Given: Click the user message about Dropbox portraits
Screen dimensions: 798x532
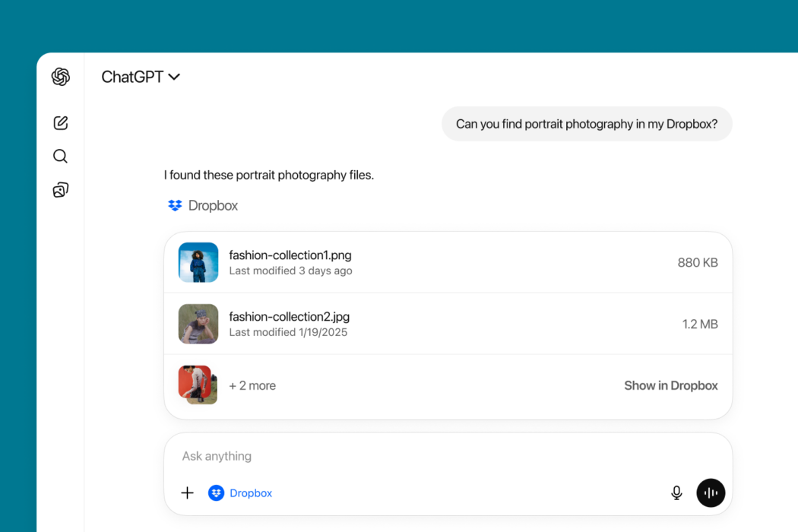Looking at the screenshot, I should [x=586, y=124].
